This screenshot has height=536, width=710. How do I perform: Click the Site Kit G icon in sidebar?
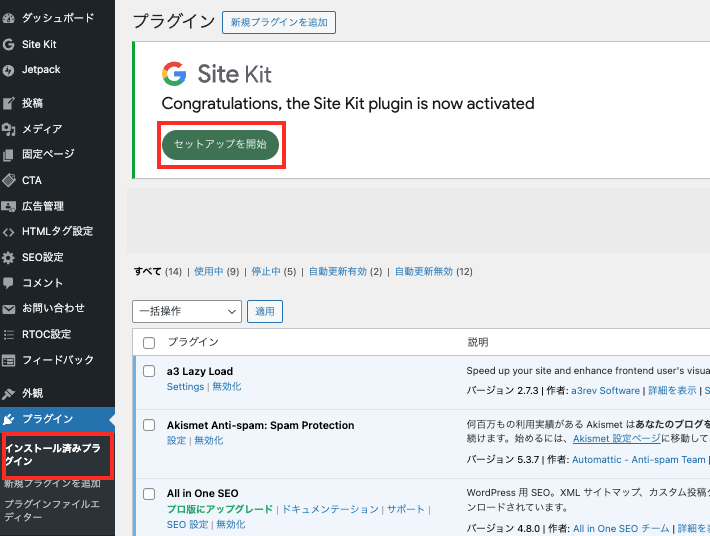click(x=8, y=44)
